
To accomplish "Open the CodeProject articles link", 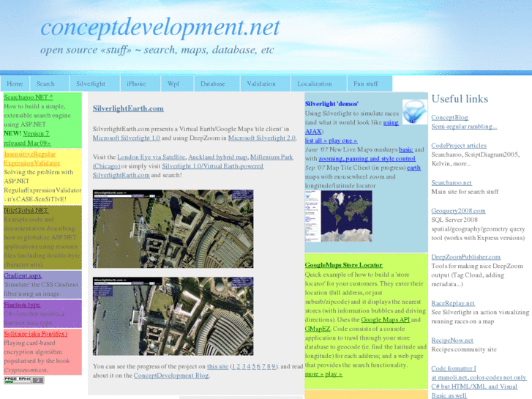I will tap(459, 146).
